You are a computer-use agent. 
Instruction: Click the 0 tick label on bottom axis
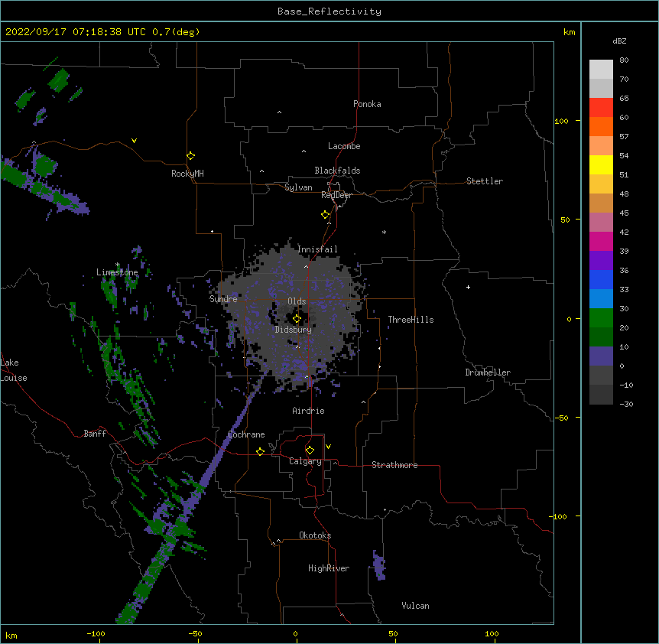pos(295,633)
